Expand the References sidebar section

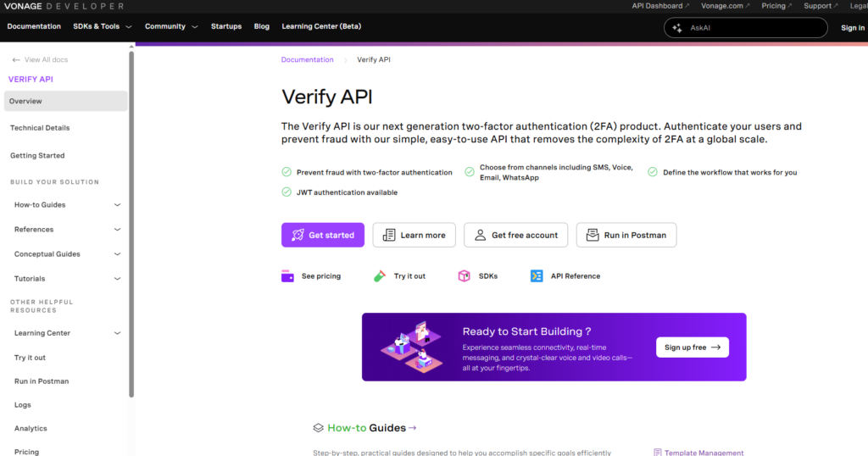[x=117, y=229]
